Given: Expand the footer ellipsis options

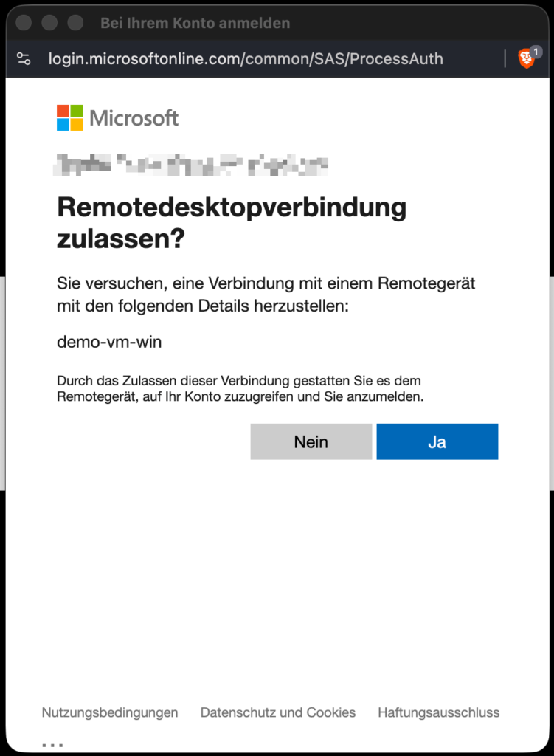Looking at the screenshot, I should tap(52, 745).
